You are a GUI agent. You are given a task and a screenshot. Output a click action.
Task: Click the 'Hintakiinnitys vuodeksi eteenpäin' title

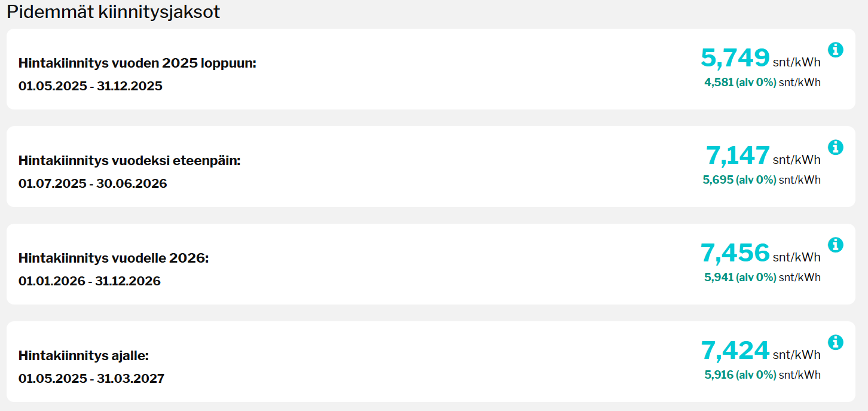pos(129,160)
